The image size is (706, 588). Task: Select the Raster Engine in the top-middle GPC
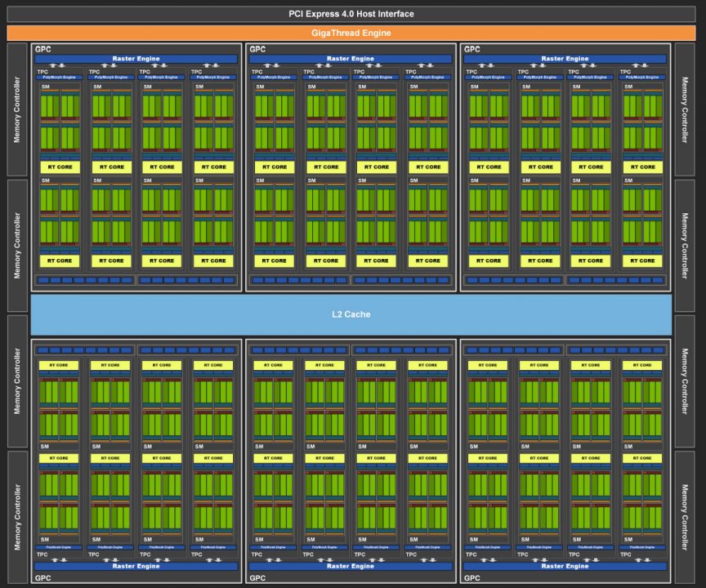(x=351, y=59)
